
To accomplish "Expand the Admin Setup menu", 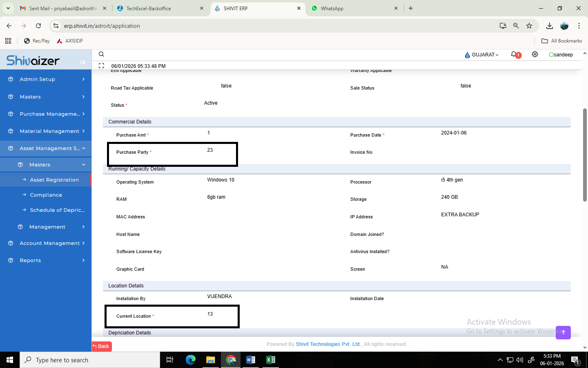I will pos(46,79).
